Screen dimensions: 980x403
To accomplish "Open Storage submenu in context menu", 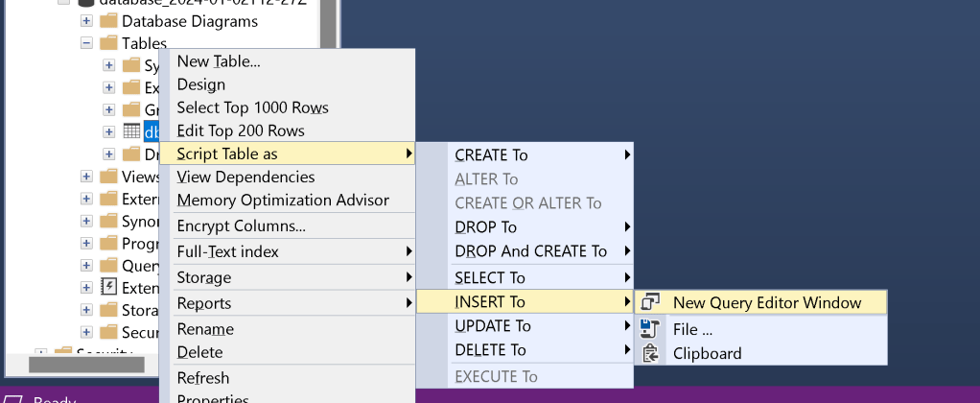I will [x=287, y=277].
